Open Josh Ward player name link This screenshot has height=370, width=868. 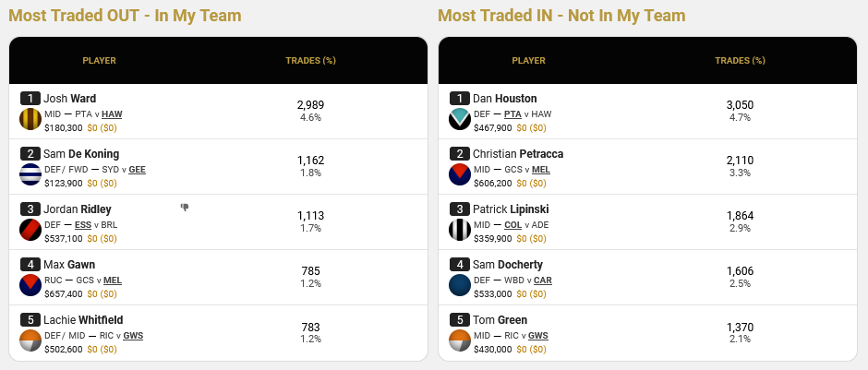click(x=70, y=99)
